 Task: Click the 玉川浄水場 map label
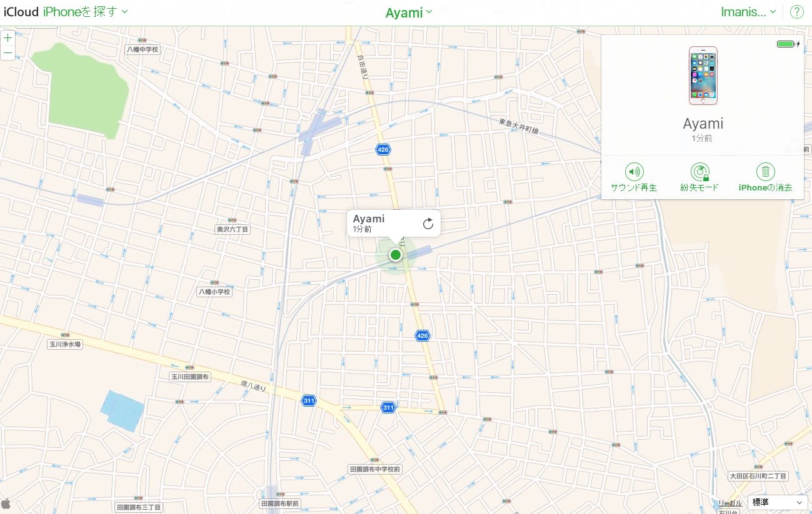pos(65,344)
